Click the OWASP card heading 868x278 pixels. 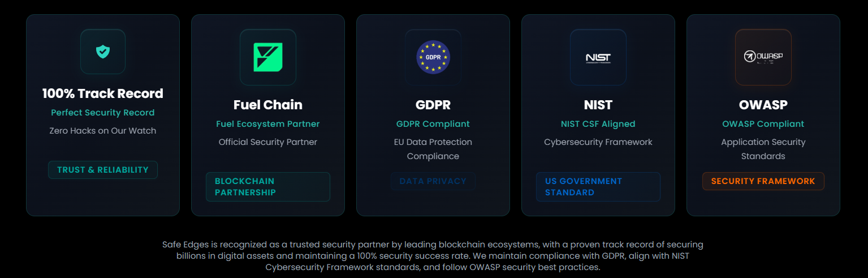pos(763,105)
